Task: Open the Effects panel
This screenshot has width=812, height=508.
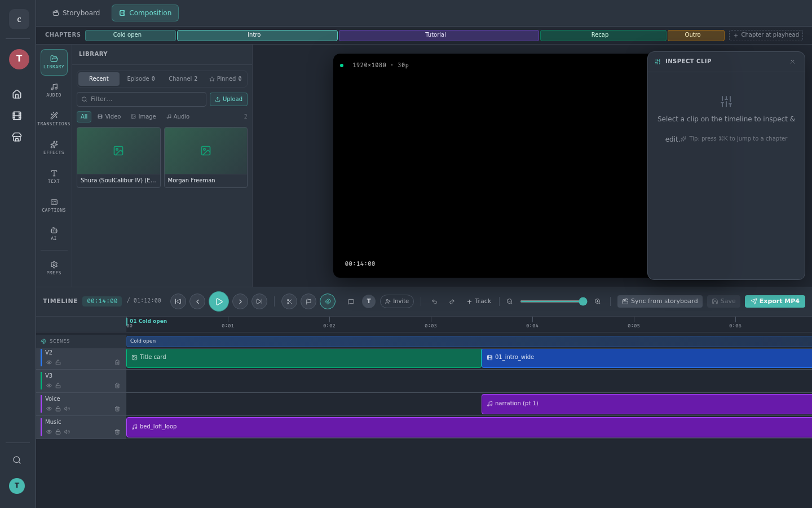Action: (54, 148)
